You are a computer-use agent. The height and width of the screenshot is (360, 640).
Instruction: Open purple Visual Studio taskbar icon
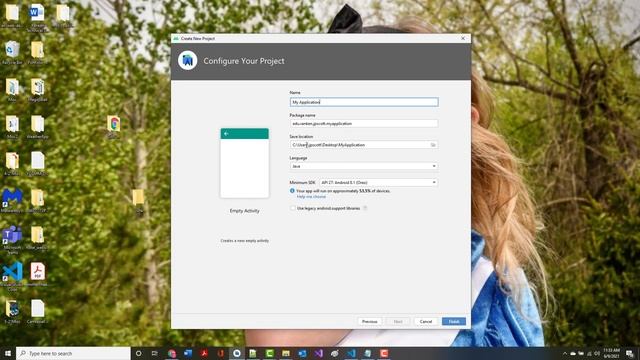coord(319,353)
